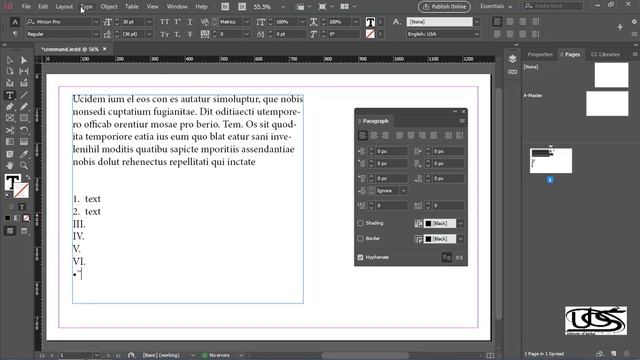Click the All Caps formatting icon
Viewport: 640px width, 360px height.
pyautogui.click(x=164, y=22)
